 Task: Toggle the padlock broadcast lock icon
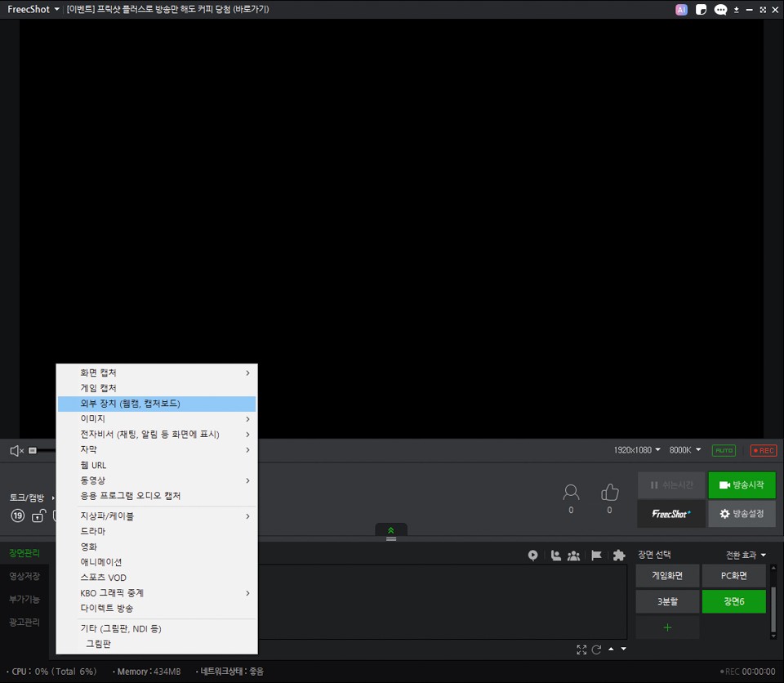(38, 516)
